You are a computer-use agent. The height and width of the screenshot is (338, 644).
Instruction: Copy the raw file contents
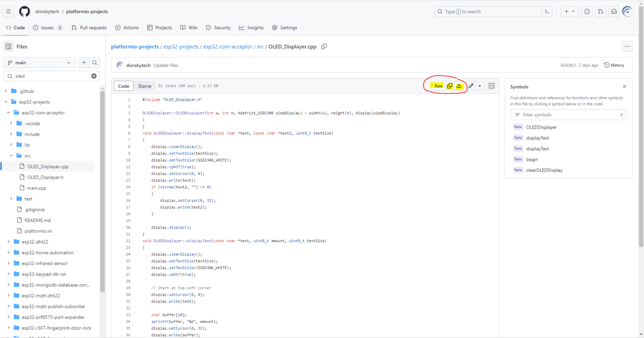(x=450, y=86)
